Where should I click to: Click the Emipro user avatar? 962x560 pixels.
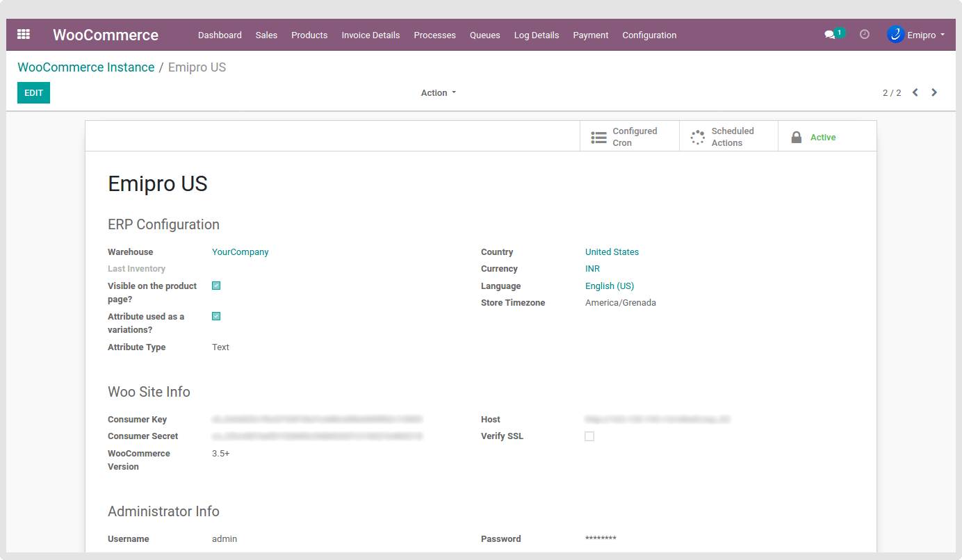pyautogui.click(x=895, y=34)
